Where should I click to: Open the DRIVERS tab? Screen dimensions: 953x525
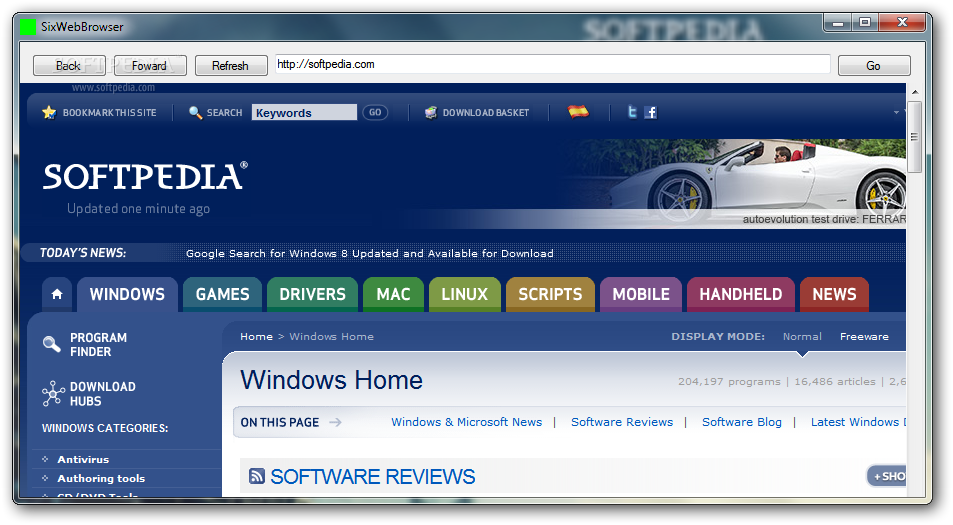click(312, 294)
